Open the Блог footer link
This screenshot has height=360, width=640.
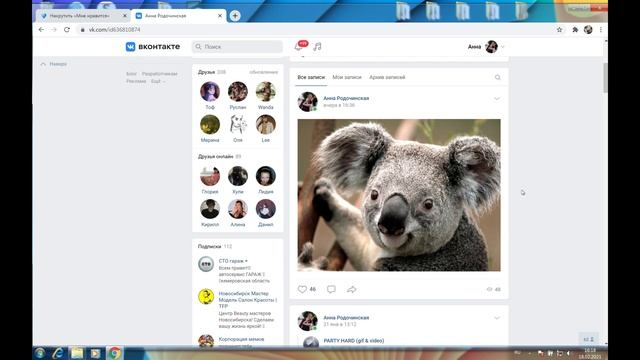click(131, 74)
